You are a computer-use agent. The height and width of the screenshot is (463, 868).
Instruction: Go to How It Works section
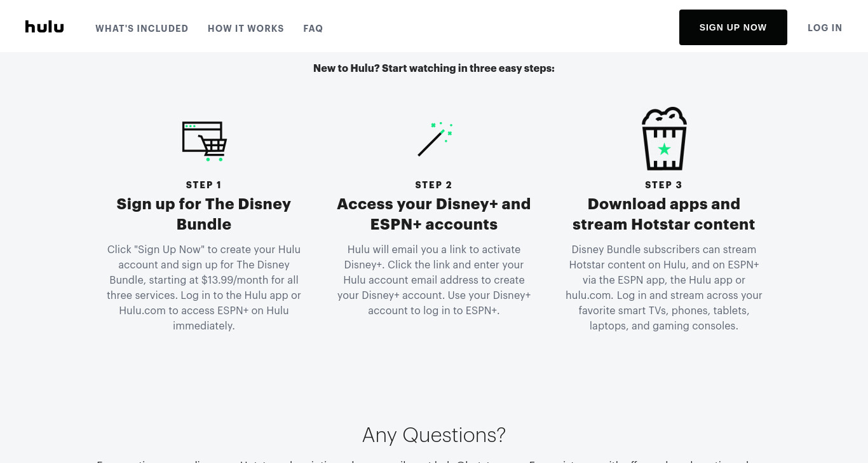point(246,29)
